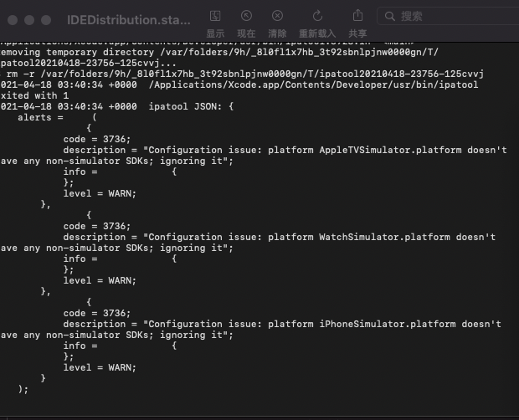Click the first 'code = 3736;' line
The width and height of the screenshot is (519, 420).
click(97, 139)
